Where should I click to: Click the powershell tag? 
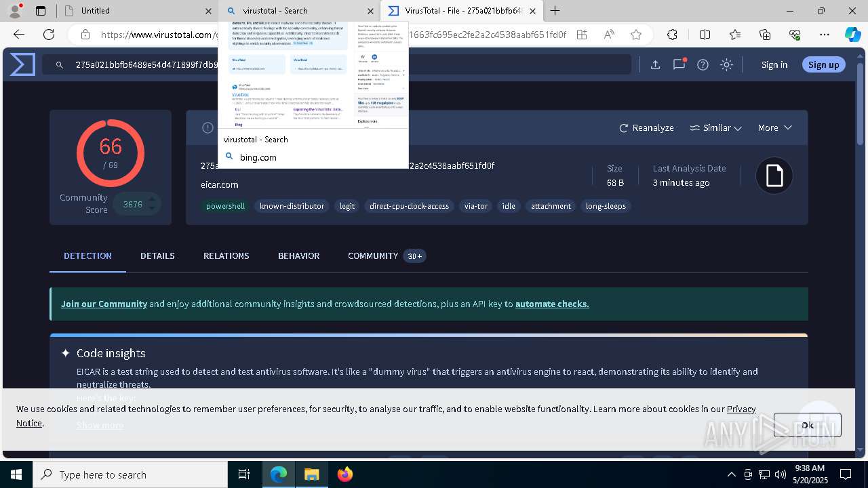(226, 206)
